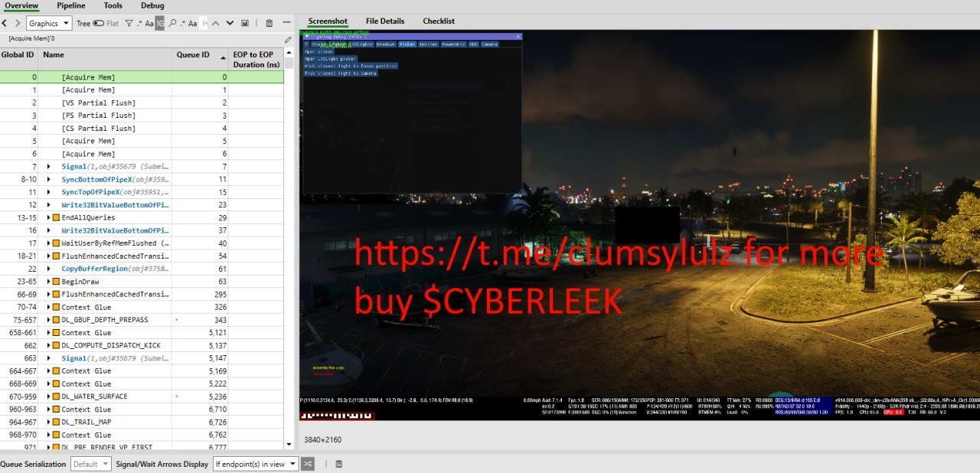The height and width of the screenshot is (473, 980).
Task: Click the chart view icon in toolbar
Action: pos(245,24)
